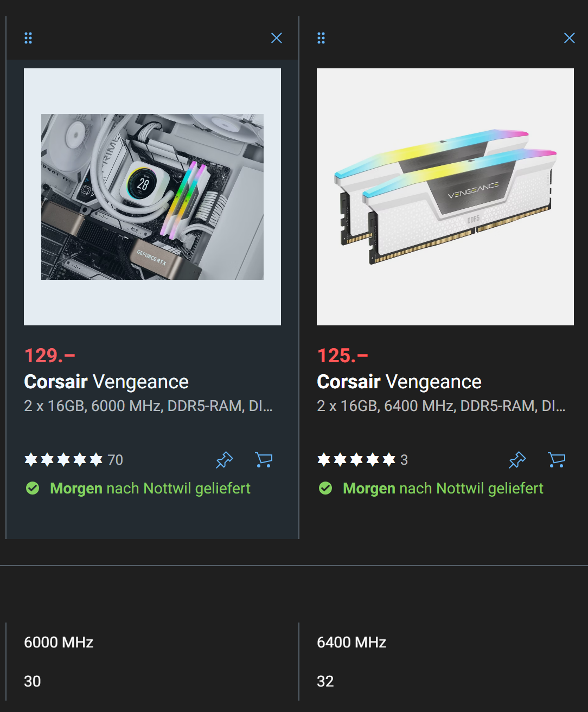Click the green checkmark under 70 ratings
The image size is (588, 712).
(x=33, y=489)
